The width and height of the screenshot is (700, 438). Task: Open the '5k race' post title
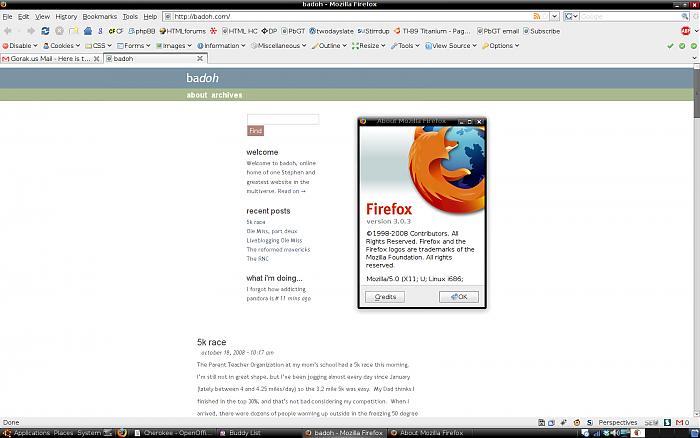[212, 342]
